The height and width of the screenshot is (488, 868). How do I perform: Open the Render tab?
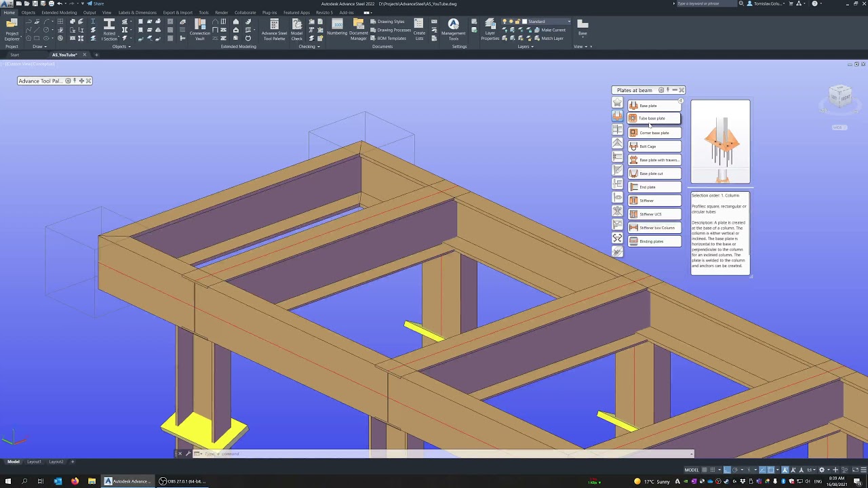click(222, 12)
